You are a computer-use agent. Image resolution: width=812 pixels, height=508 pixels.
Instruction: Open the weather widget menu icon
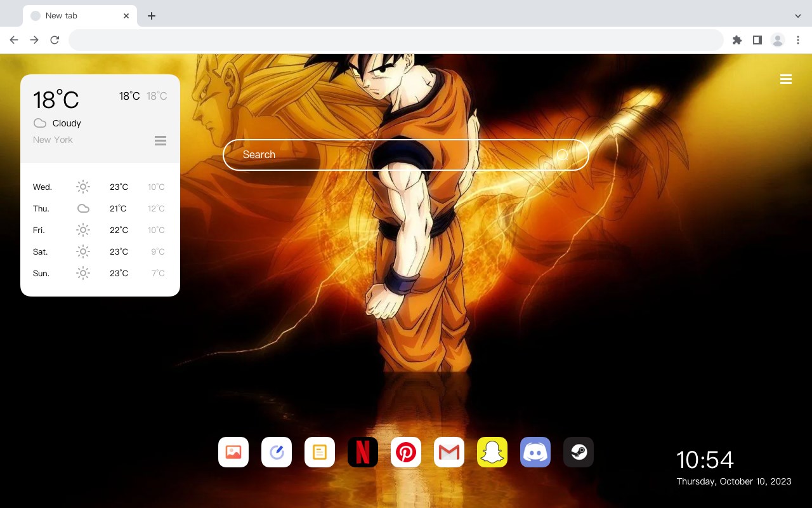[160, 140]
